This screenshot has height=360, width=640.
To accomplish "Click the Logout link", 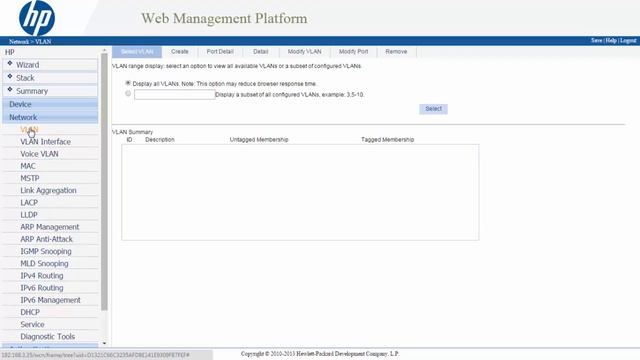I will pos(628,40).
